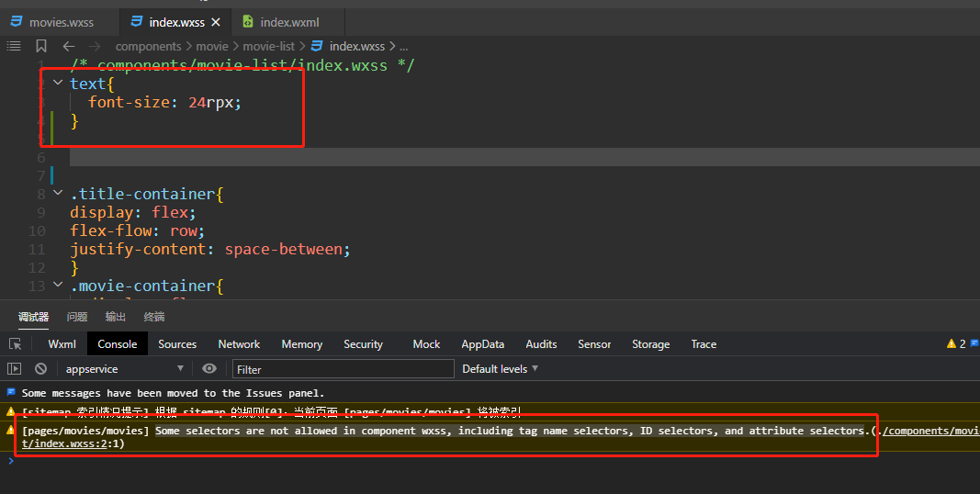
Task: Open the Trace devtools tab
Action: coord(704,344)
